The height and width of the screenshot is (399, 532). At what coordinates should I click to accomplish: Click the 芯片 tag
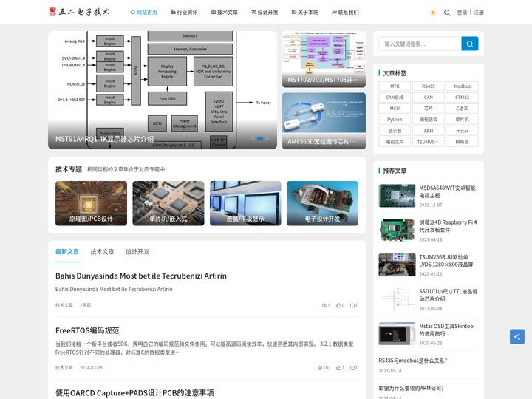click(x=428, y=109)
